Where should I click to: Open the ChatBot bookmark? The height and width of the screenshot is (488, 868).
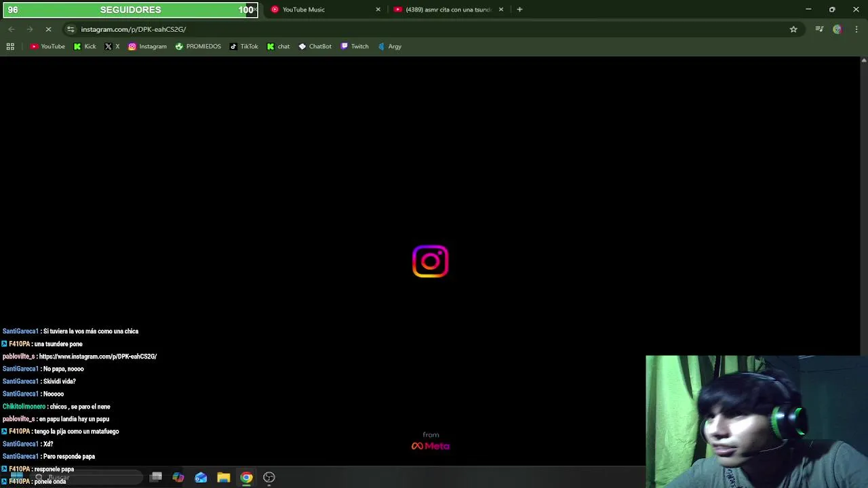pos(315,46)
